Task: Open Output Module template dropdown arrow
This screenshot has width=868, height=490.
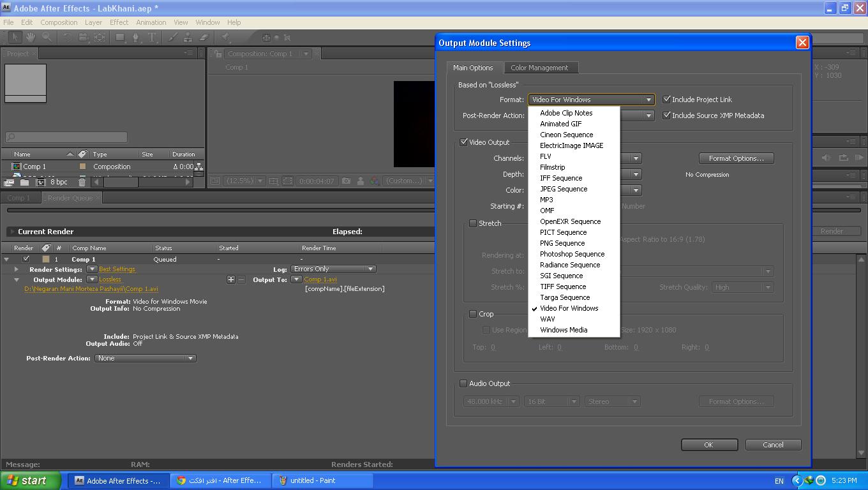Action: point(92,279)
